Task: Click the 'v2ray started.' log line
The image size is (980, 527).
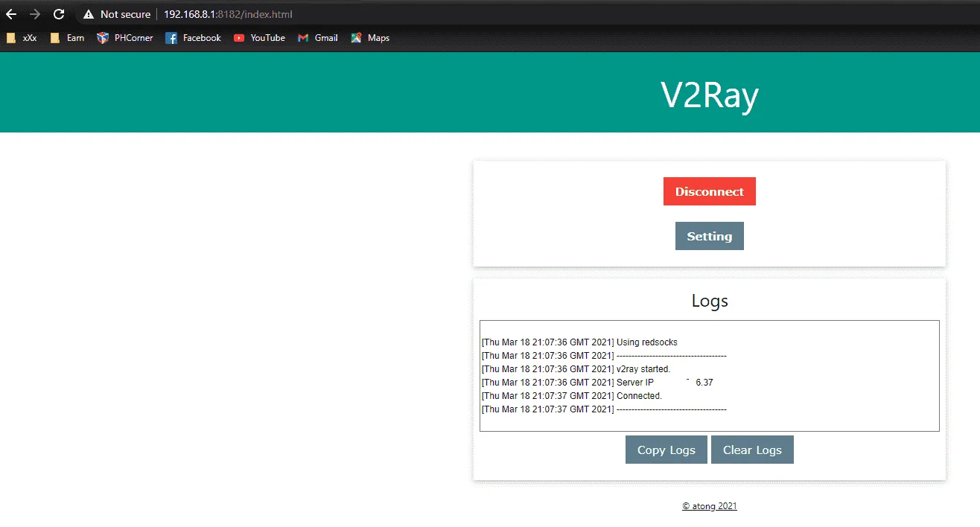Action: coord(576,369)
